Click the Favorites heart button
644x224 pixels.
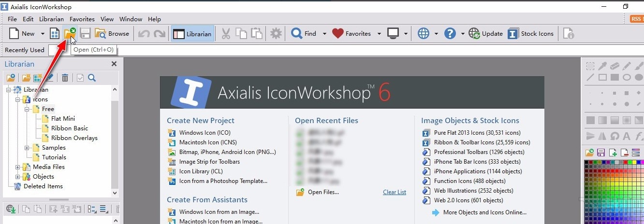pos(351,34)
